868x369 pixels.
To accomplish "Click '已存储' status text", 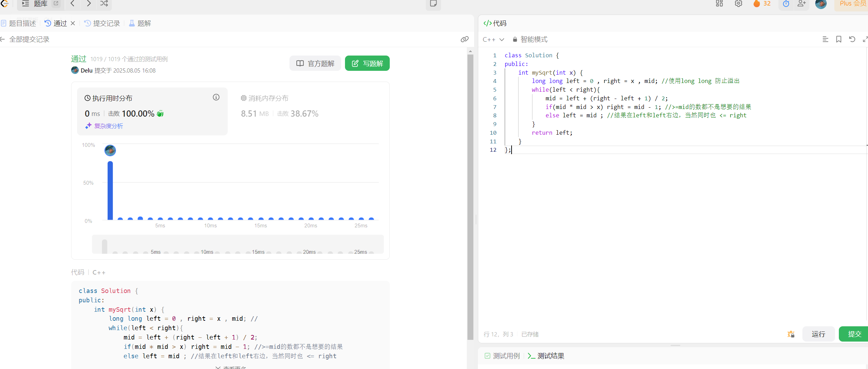I will [530, 334].
